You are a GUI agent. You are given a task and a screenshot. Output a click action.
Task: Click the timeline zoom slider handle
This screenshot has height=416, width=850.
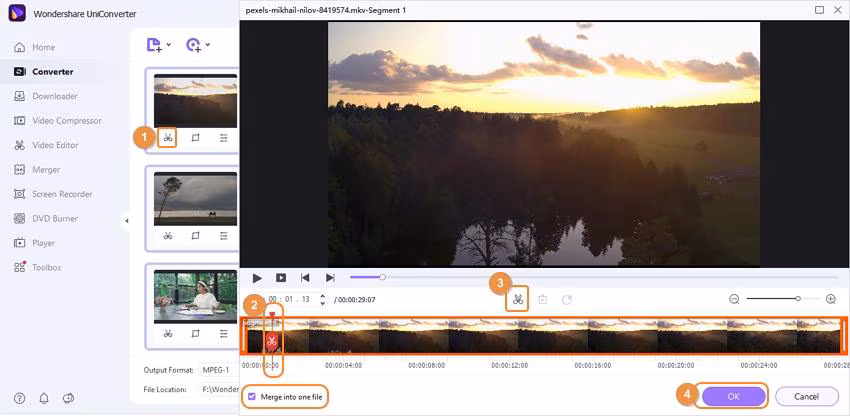pyautogui.click(x=798, y=299)
